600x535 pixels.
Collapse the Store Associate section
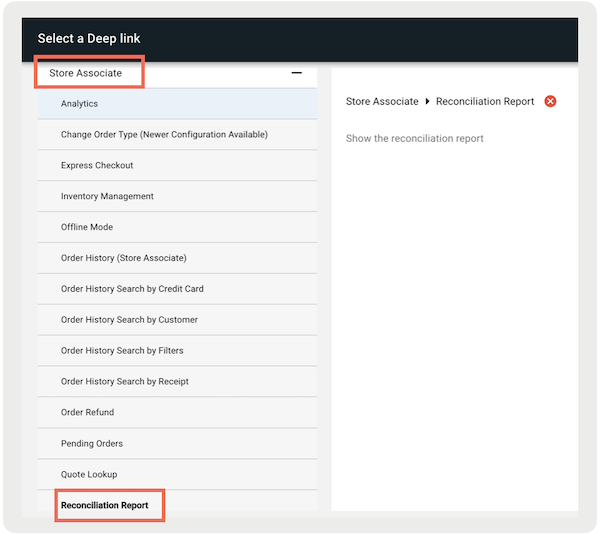(297, 73)
